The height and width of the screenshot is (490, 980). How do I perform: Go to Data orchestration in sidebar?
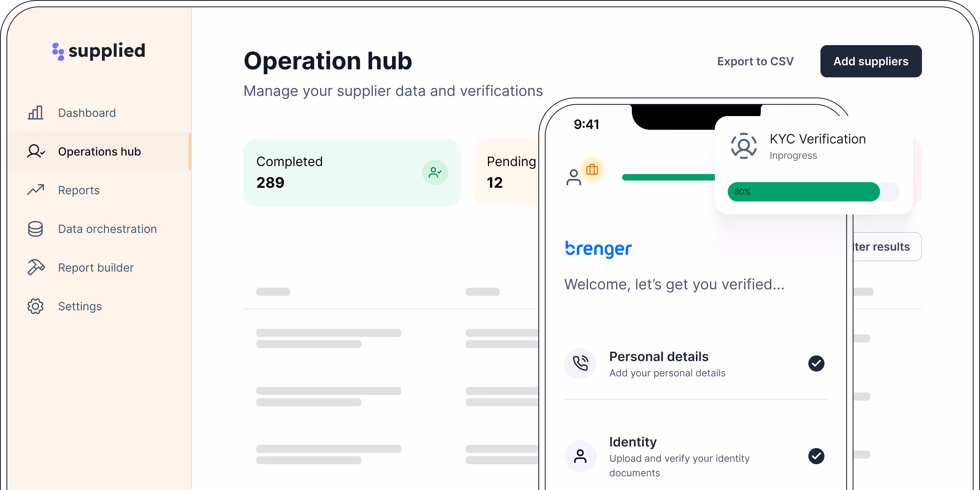click(x=107, y=229)
